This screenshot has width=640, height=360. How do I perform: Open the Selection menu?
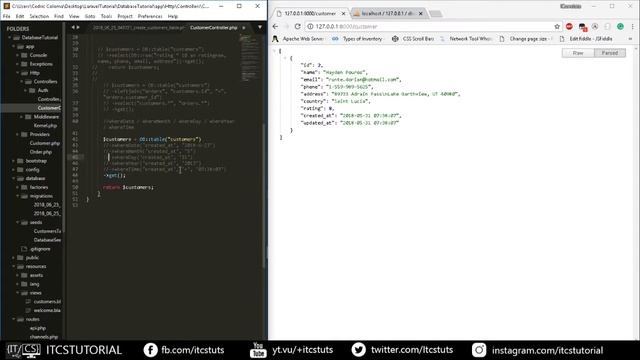pos(39,16)
